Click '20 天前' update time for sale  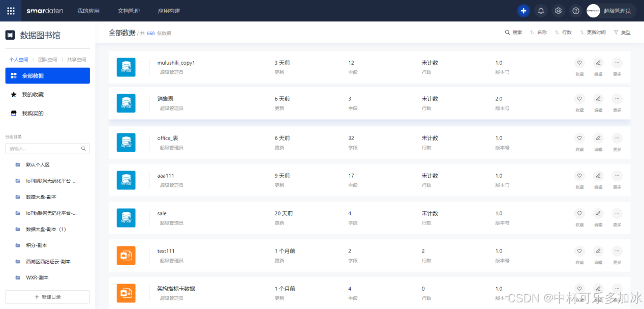pyautogui.click(x=284, y=213)
